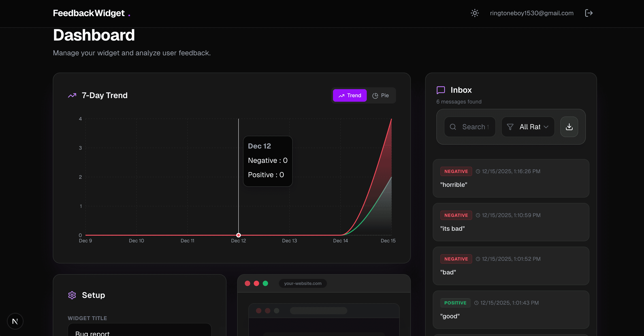Click the filter funnel icon
Viewport: 644px width, 336px height.
(510, 127)
